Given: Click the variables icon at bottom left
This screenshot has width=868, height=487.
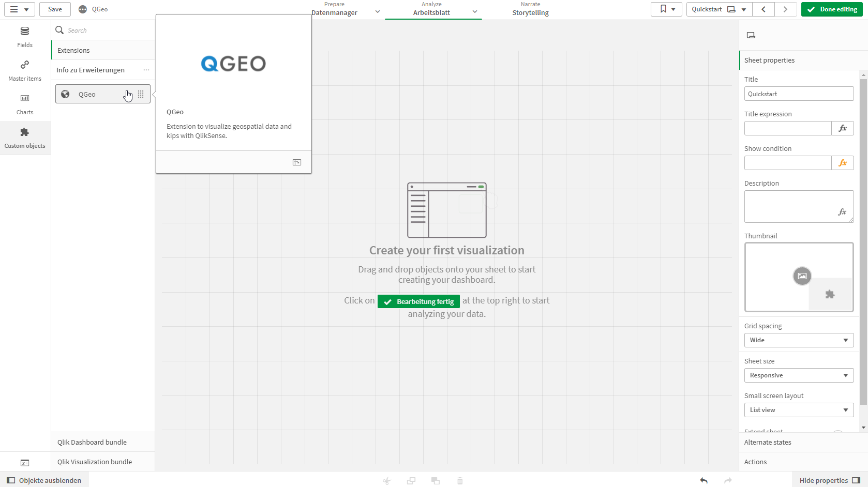Looking at the screenshot, I should (x=25, y=463).
